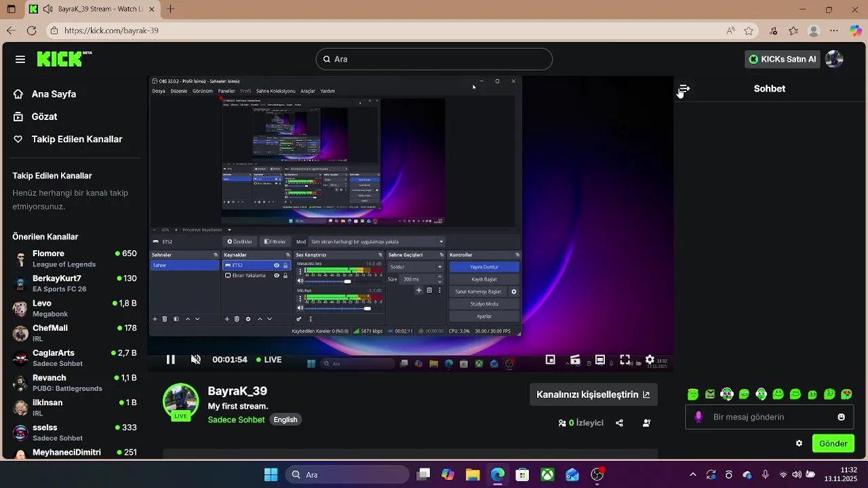Viewport: 868px width, 488px height.
Task: Mute Masaüstü Ses speaker icon in mixer
Action: [300, 281]
